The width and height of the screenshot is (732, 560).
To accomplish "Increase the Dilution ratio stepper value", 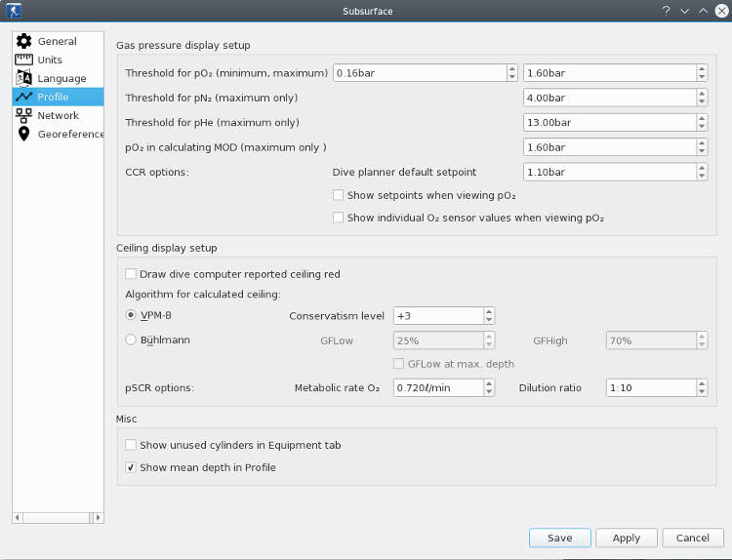I will (702, 383).
